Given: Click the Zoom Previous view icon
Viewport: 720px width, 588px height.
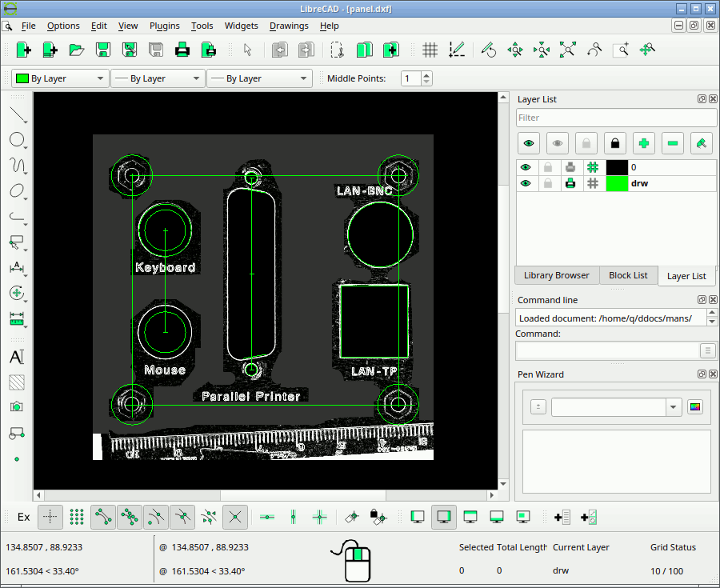Looking at the screenshot, I should pyautogui.click(x=594, y=50).
